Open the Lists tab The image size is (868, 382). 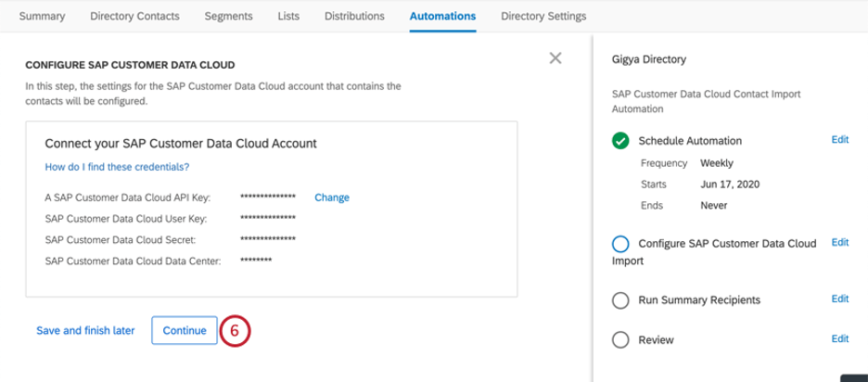[288, 16]
